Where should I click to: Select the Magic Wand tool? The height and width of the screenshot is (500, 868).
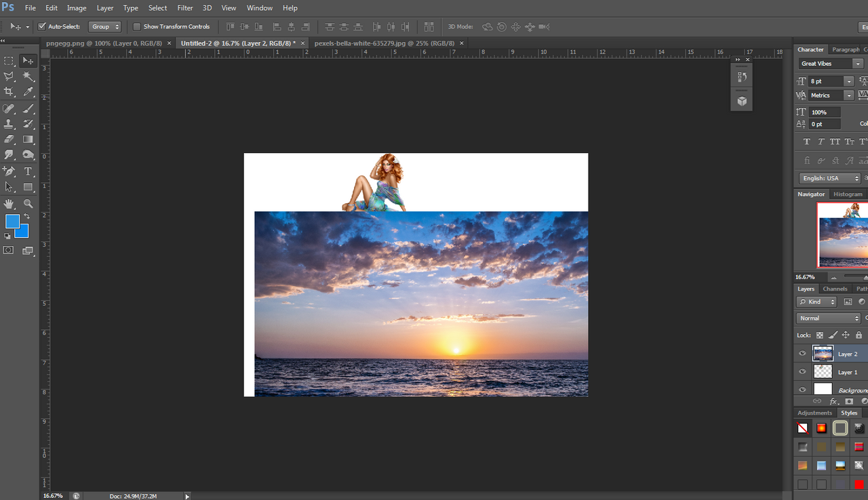pos(28,77)
